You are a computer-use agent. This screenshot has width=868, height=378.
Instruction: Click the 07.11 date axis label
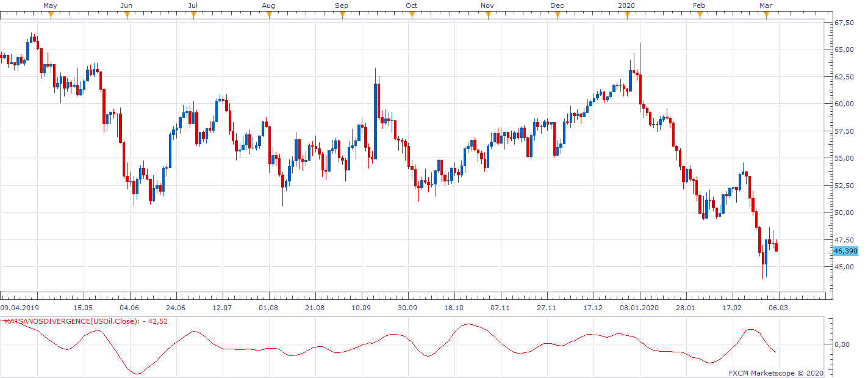(500, 308)
